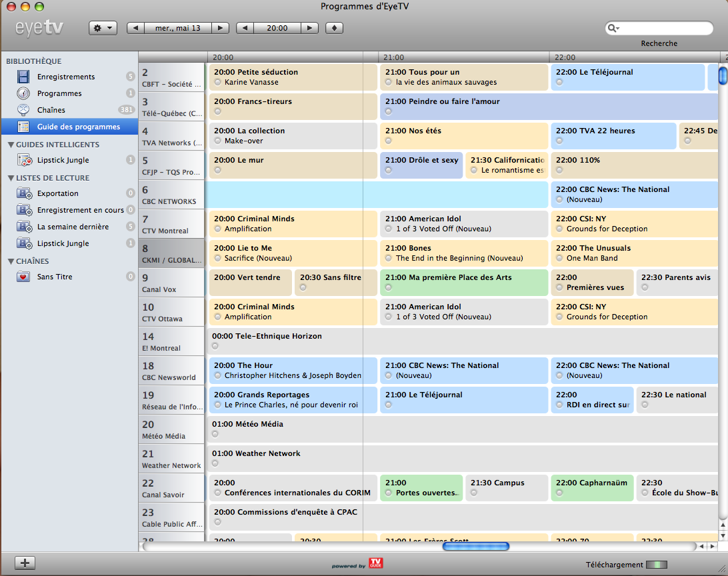Open search options magnifier dropdown
The image size is (728, 576).
613,28
